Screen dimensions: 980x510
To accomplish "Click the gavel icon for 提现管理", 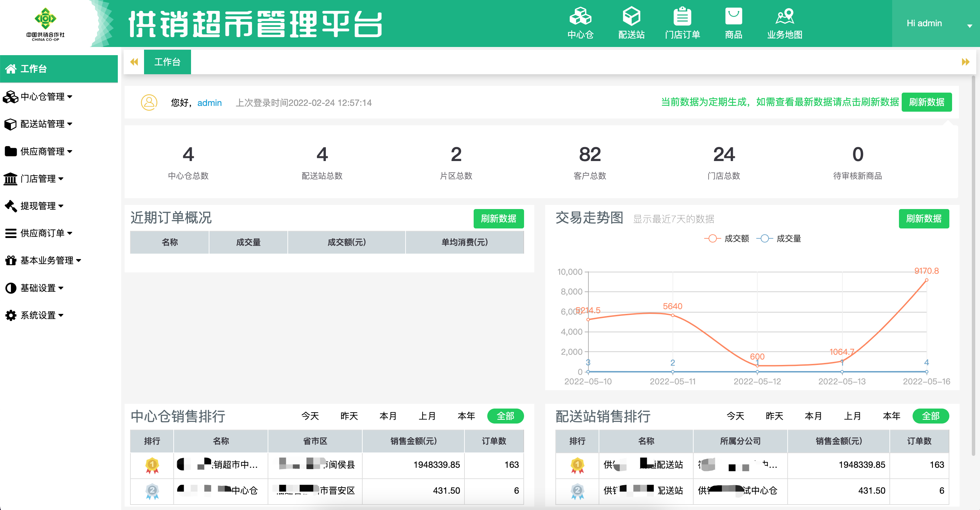I will coord(11,206).
